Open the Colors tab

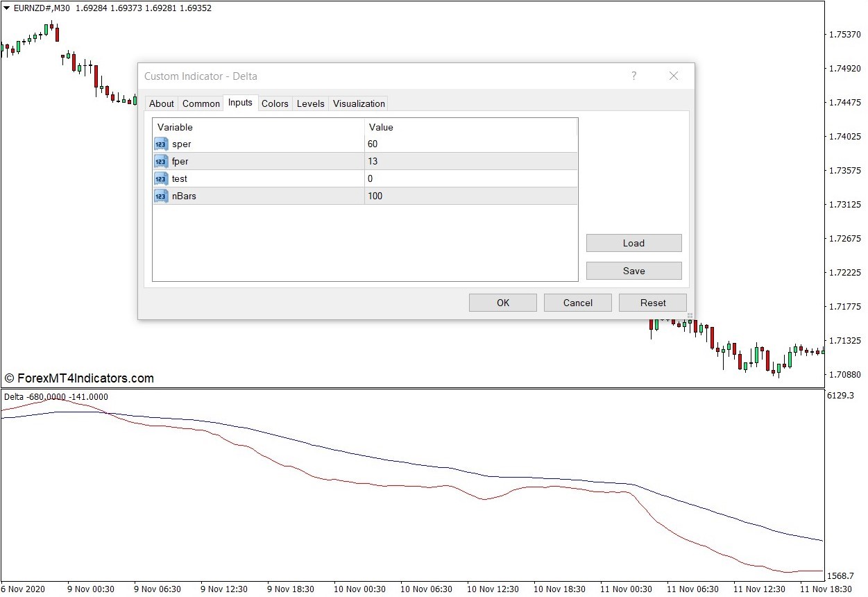click(275, 103)
